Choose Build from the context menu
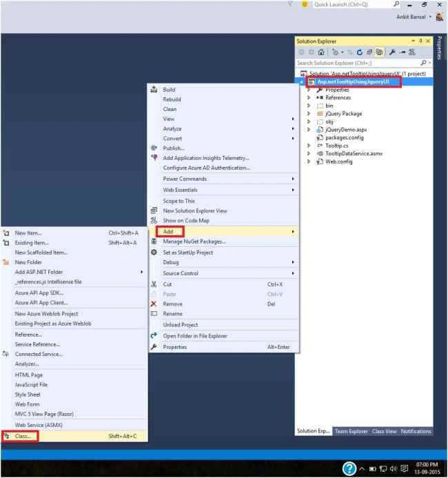Image resolution: width=448 pixels, height=478 pixels. 169,90
